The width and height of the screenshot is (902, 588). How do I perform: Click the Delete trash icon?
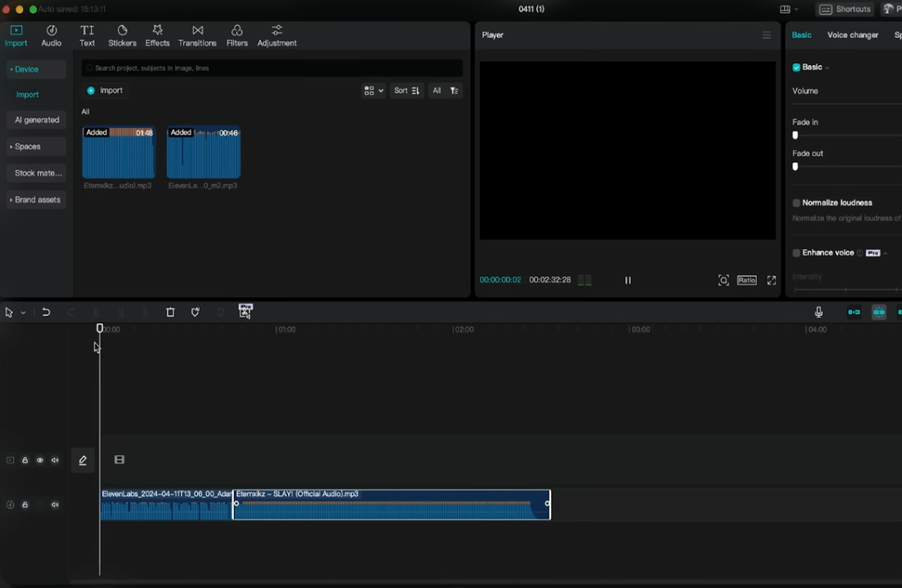[x=170, y=312]
